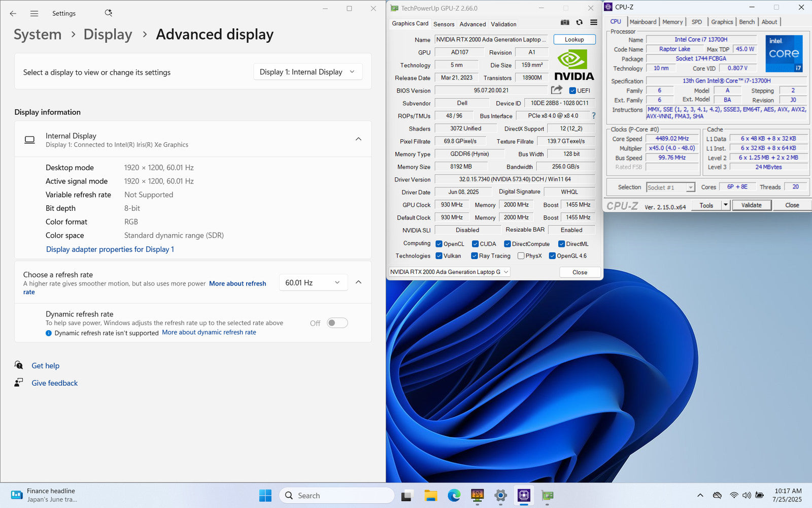Screen dimensions: 812x508
Task: Click the GPU-Z screenshot camera icon
Action: click(x=565, y=22)
